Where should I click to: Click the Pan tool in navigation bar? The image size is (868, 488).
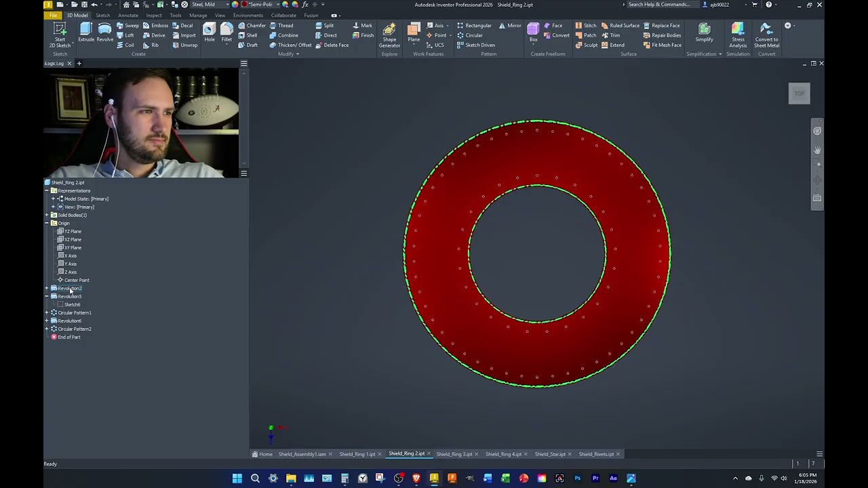tap(817, 149)
